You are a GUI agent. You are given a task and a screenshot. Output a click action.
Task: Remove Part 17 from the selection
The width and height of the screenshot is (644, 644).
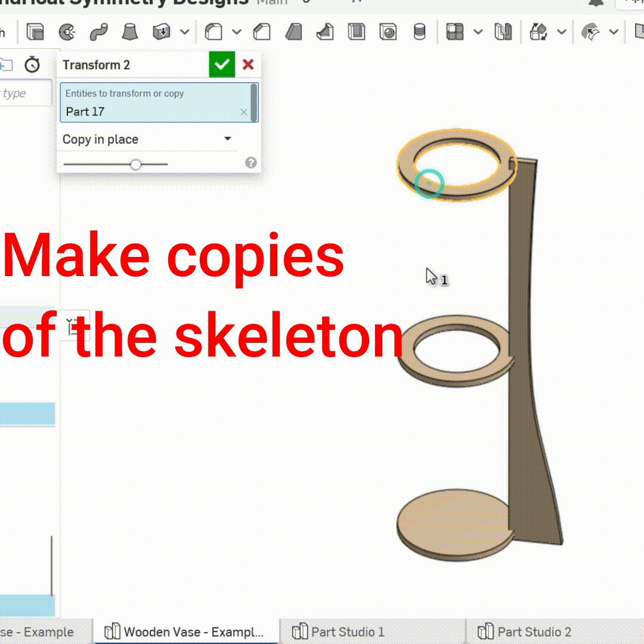click(x=244, y=112)
